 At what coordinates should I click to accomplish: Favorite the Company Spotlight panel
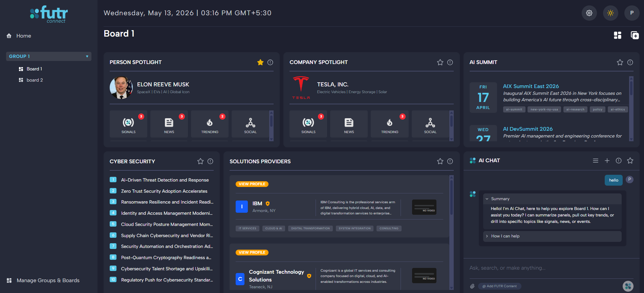[440, 62]
